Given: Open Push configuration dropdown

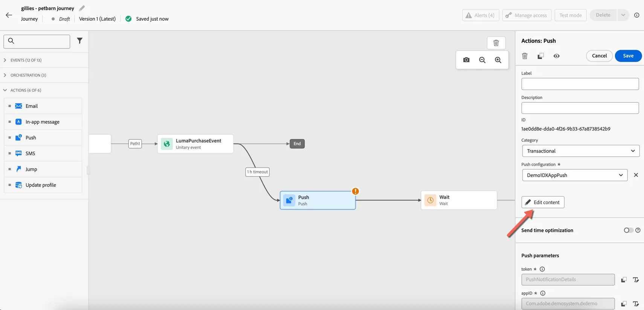Looking at the screenshot, I should [x=575, y=175].
